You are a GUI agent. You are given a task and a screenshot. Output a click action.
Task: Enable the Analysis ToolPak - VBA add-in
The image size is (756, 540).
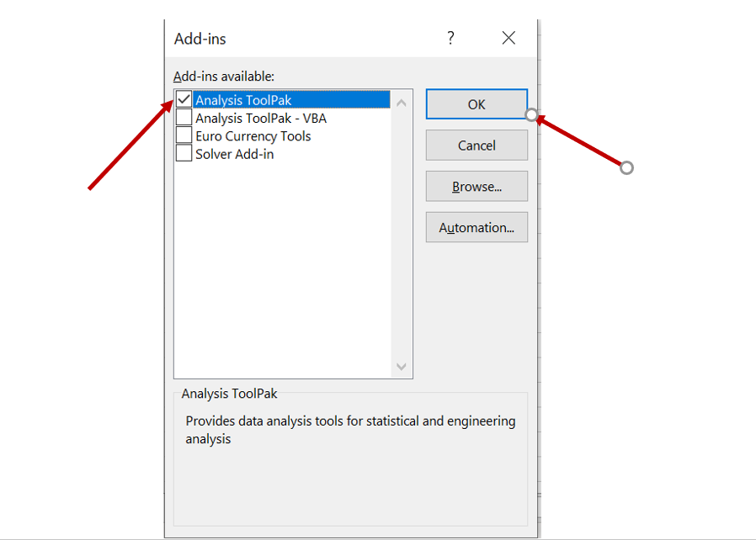(183, 117)
